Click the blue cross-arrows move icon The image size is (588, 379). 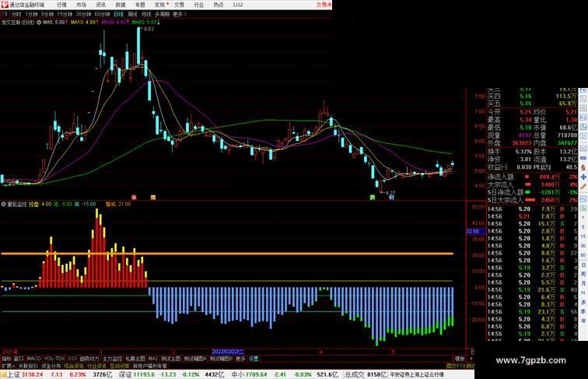(x=583, y=177)
